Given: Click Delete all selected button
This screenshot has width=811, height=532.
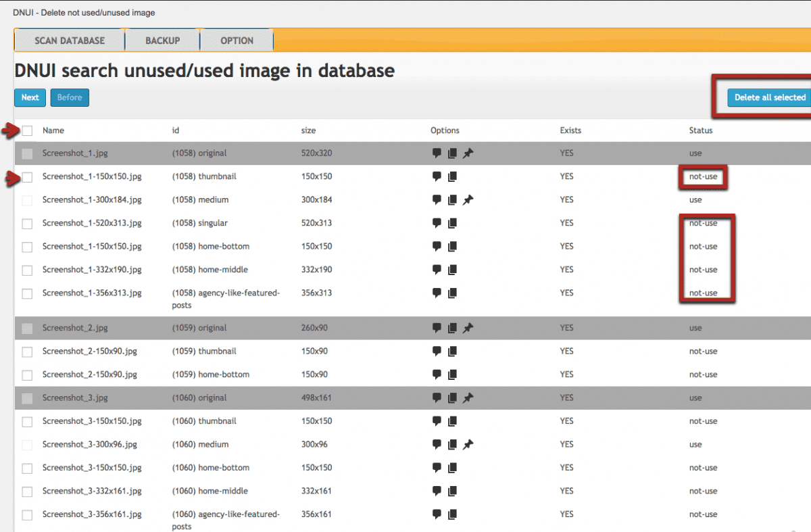Looking at the screenshot, I should [x=770, y=97].
